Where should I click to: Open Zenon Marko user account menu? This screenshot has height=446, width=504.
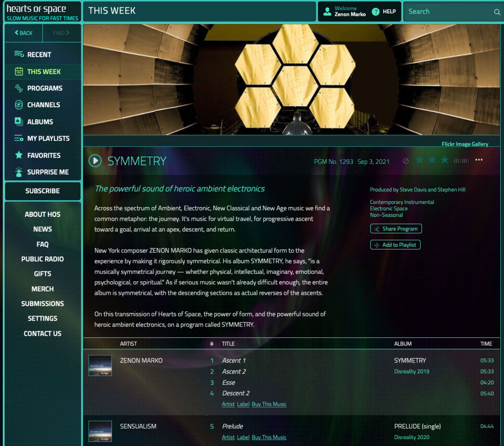click(x=345, y=12)
